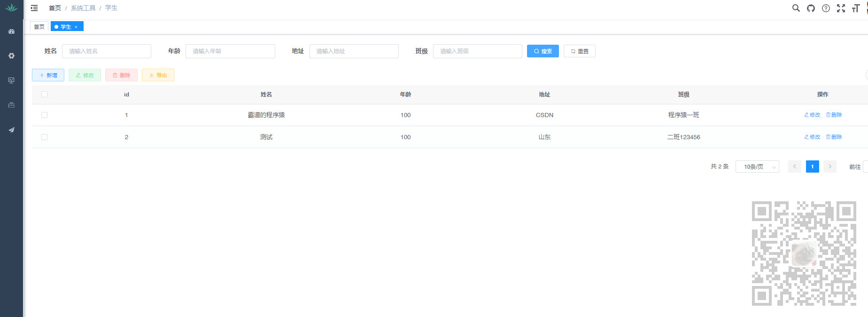The height and width of the screenshot is (317, 868).
Task: Close the 学生 tab with x
Action: click(x=76, y=27)
